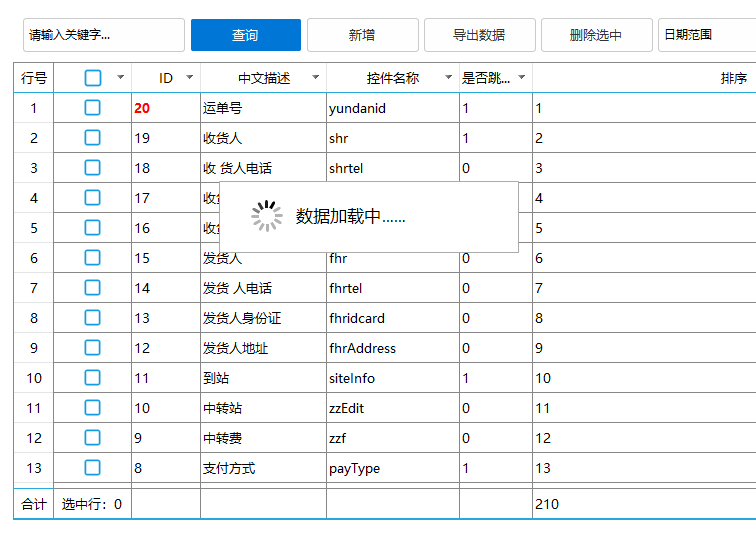Click the 删除选中 delete selected button

pyautogui.click(x=596, y=35)
